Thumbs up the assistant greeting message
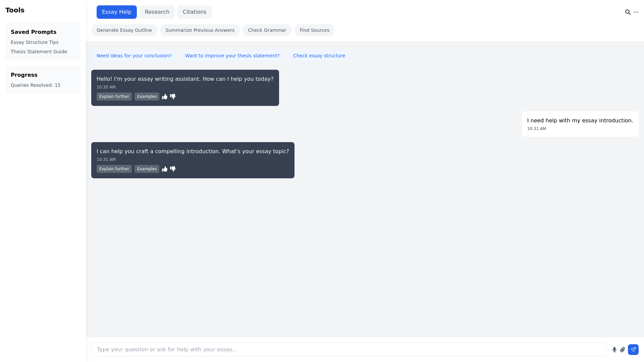This screenshot has height=362, width=644. click(x=165, y=97)
